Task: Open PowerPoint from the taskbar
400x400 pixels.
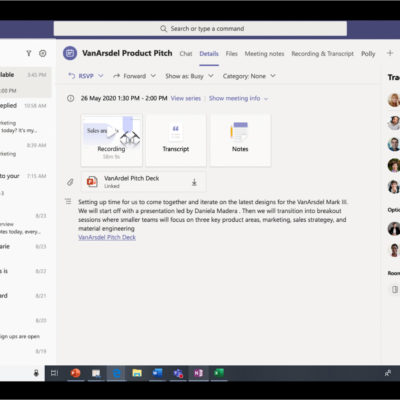Action: point(76,373)
